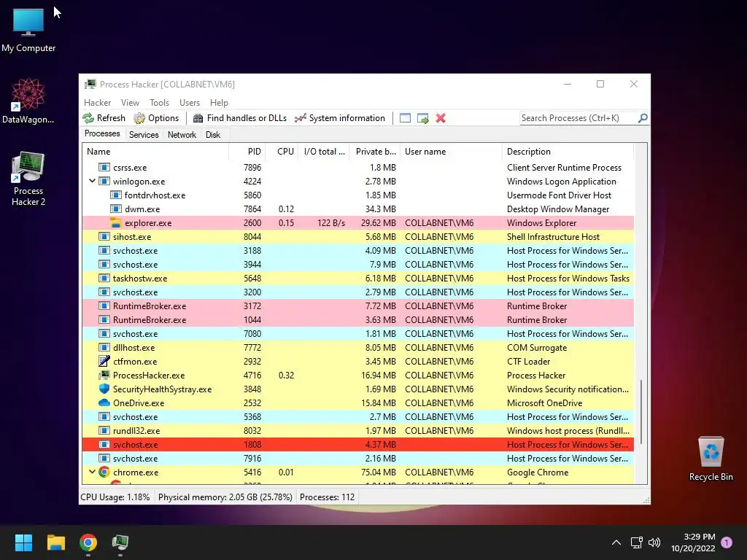
Task: Open System information from the graph icon
Action: (x=300, y=118)
